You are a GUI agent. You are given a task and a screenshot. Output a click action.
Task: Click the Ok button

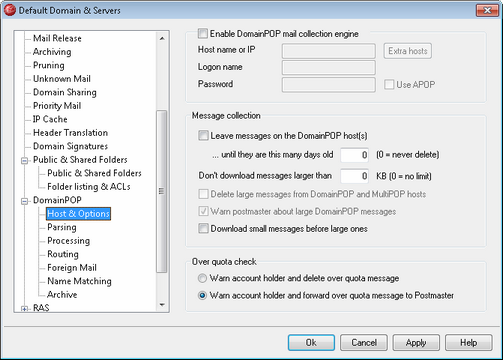311,343
